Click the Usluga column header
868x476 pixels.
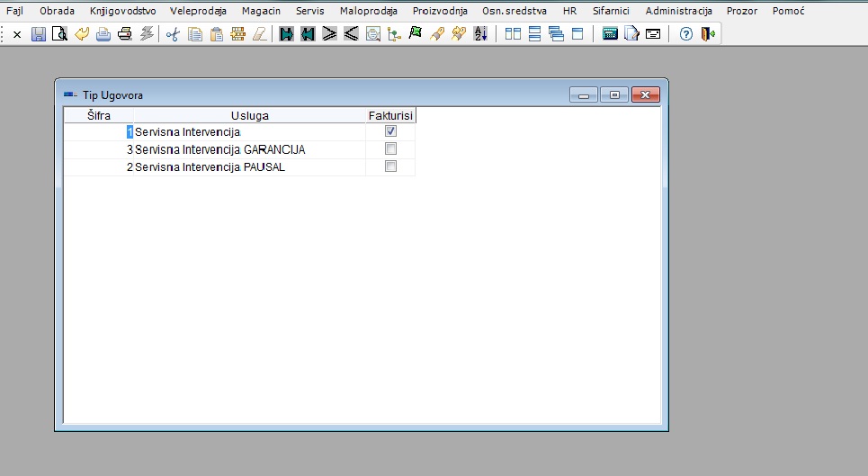(x=249, y=115)
